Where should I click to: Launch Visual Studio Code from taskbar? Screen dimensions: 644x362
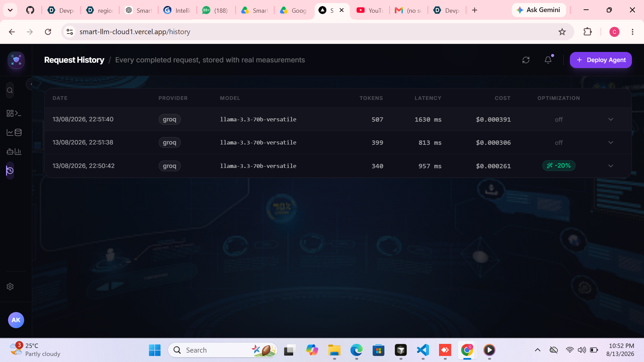coord(423,350)
